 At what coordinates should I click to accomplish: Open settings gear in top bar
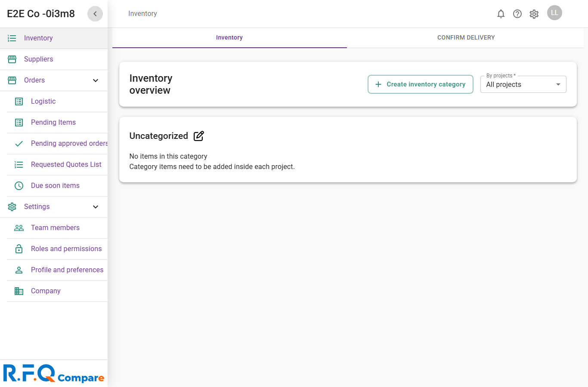pyautogui.click(x=534, y=14)
